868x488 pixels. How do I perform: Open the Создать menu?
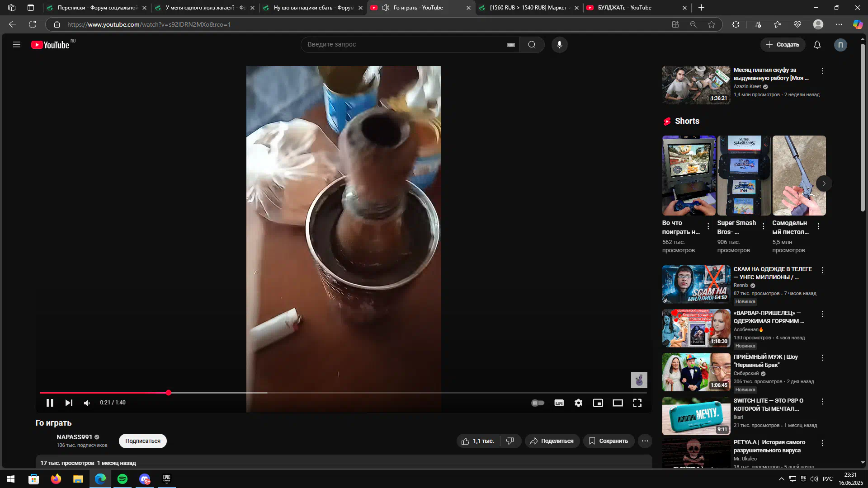click(783, 45)
